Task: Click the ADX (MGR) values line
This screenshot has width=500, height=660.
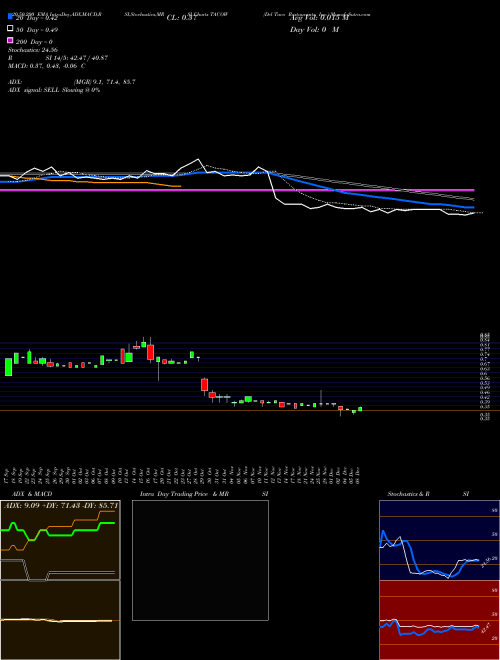Action: (x=72, y=82)
